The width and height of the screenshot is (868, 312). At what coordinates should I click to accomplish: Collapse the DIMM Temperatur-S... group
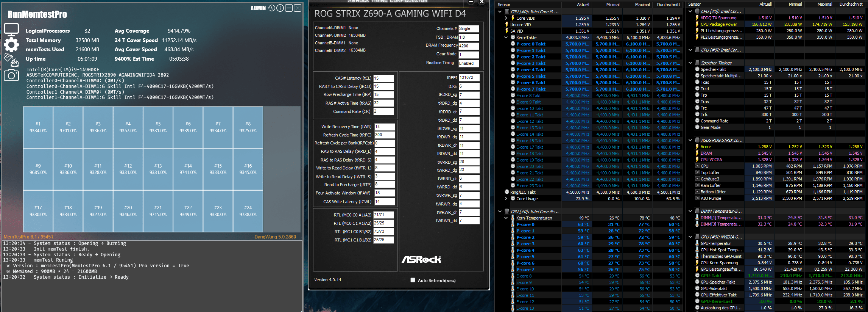click(x=690, y=211)
